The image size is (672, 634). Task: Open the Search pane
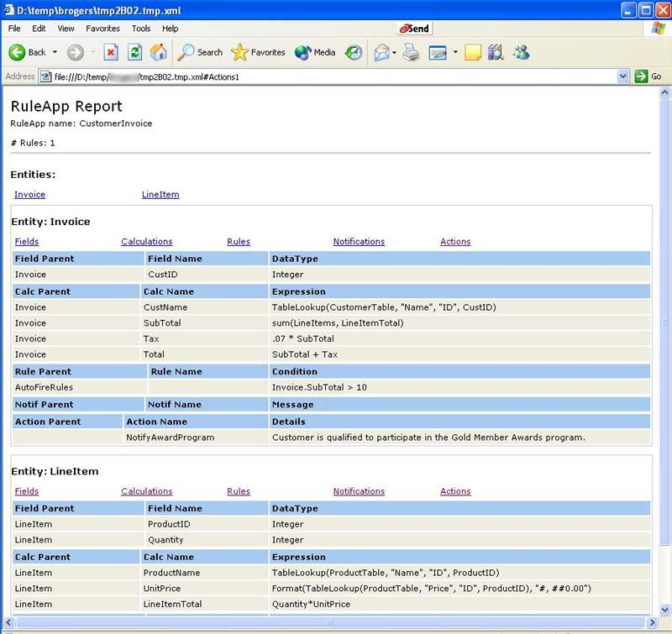tap(200, 52)
